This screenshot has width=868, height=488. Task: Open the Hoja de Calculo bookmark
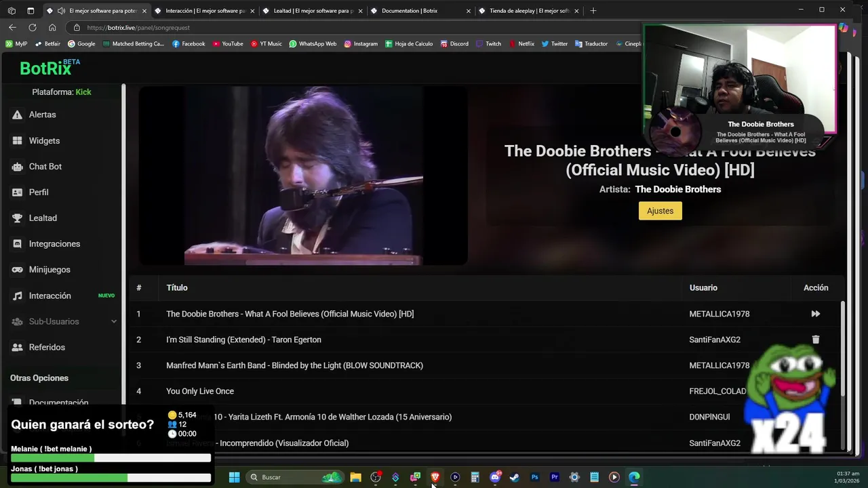(x=409, y=43)
